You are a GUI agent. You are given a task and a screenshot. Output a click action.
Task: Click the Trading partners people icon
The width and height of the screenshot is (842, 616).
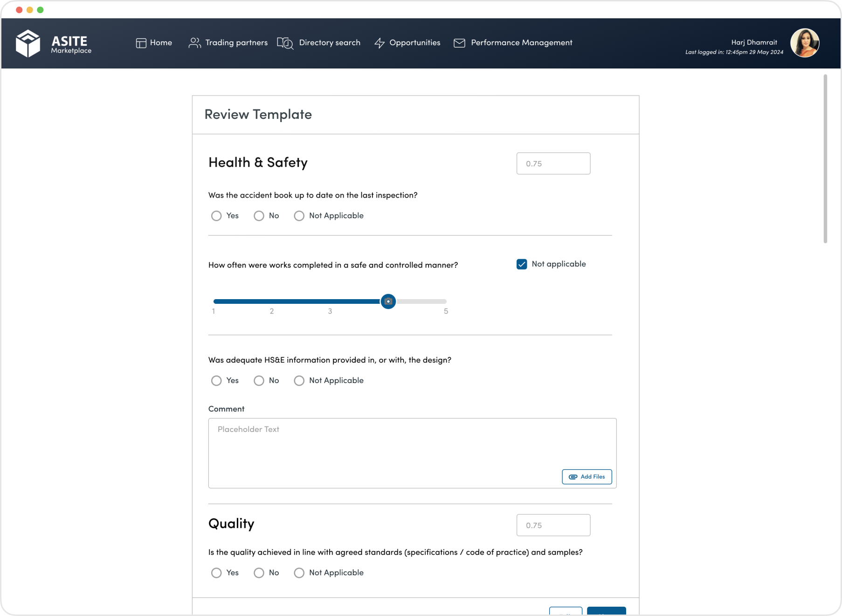(195, 43)
